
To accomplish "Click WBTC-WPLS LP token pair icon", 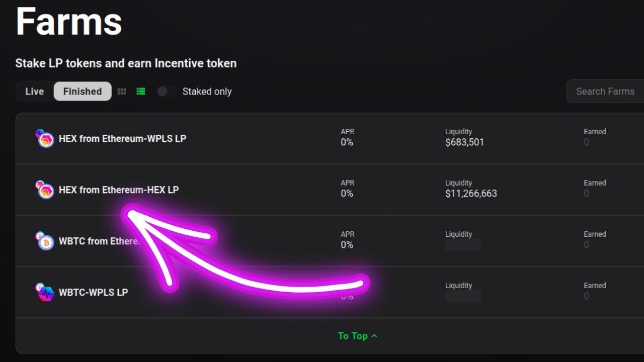I will [45, 292].
